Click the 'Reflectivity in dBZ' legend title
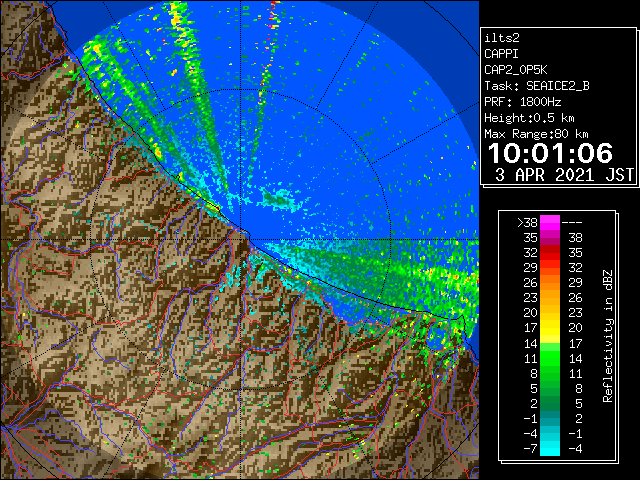The width and height of the screenshot is (640, 480). [608, 336]
